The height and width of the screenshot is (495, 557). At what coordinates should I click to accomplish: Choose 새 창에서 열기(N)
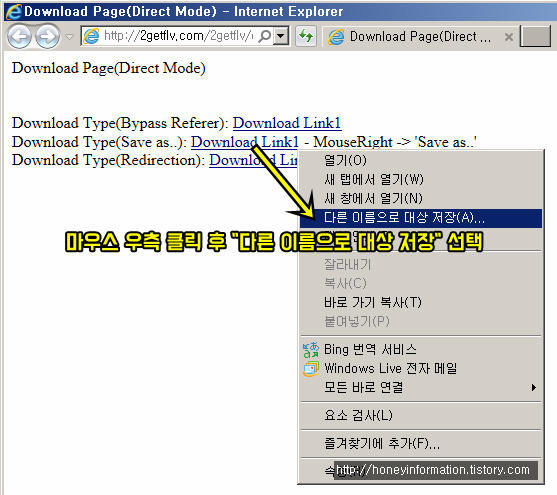click(421, 198)
